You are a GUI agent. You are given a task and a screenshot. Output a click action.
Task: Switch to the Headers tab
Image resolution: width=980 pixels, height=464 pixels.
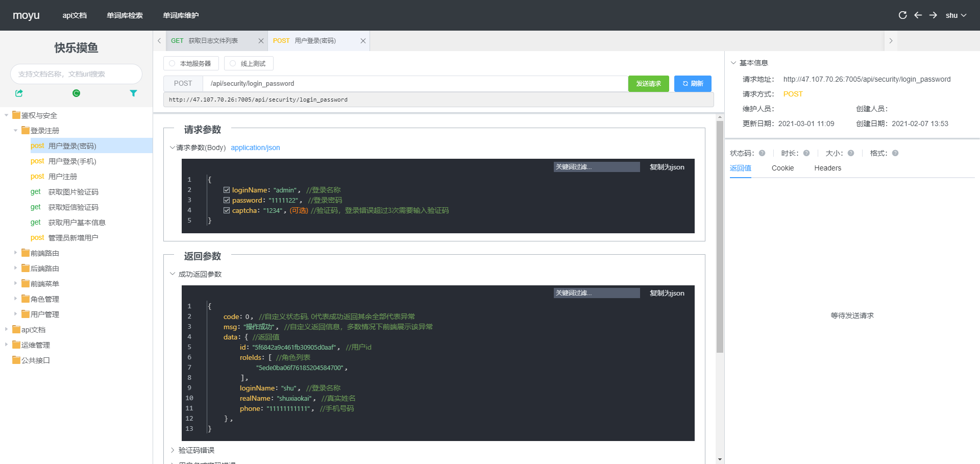[827, 168]
